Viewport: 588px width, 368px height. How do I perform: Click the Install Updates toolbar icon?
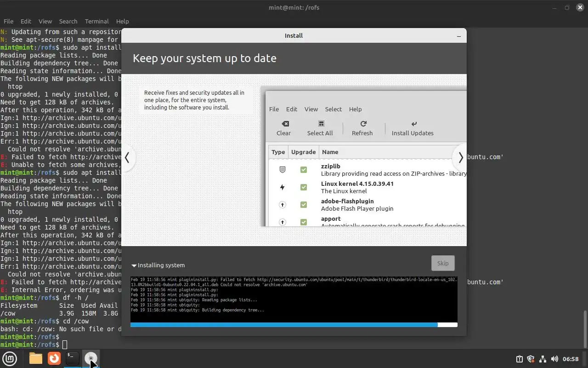point(414,124)
